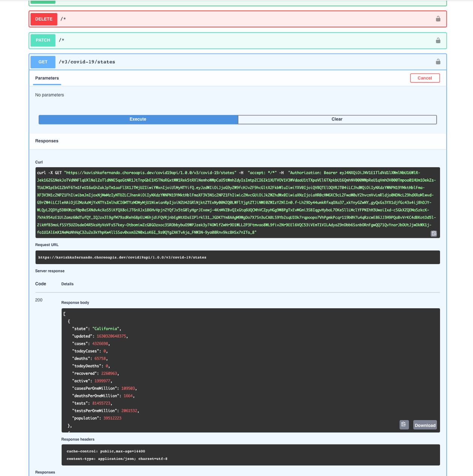Viewport: 473px width, 476px height.
Task: Copy the curl command to clipboard
Action: coord(434,234)
